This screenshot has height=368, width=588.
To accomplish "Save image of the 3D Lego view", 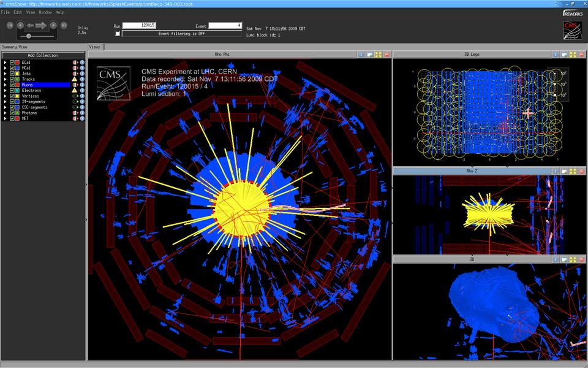I will point(563,55).
